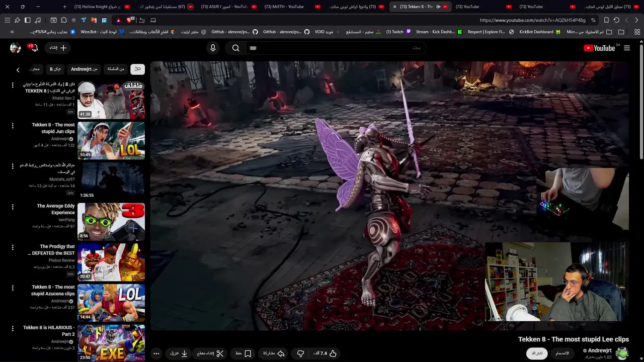Click the search magnifier button
Image resolution: width=644 pixels, height=362 pixels.
pos(235,48)
